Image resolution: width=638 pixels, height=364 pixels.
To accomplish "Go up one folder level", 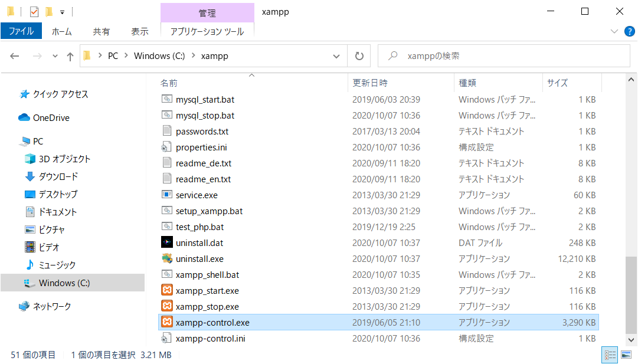I will tap(70, 56).
